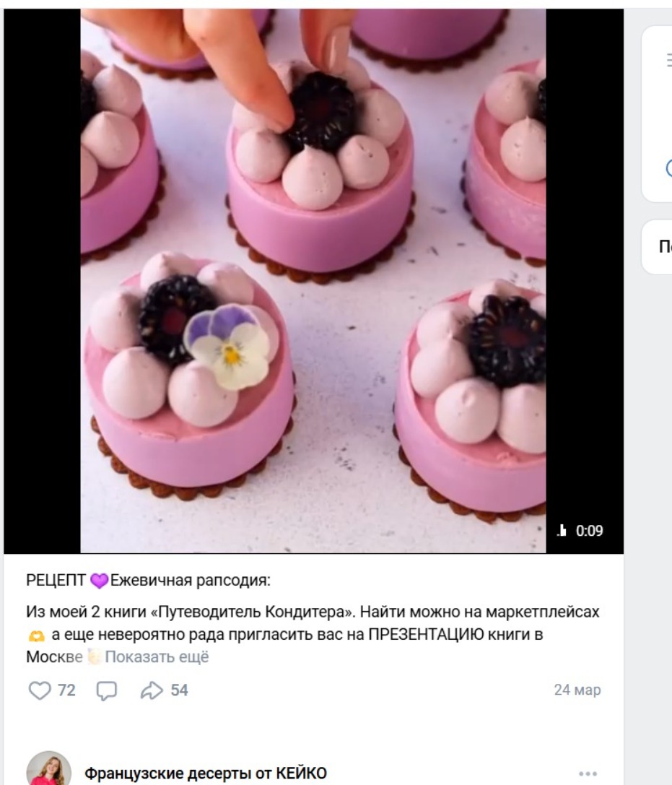
Task: Open the КЕЙКО group avatar photo
Action: 48,770
